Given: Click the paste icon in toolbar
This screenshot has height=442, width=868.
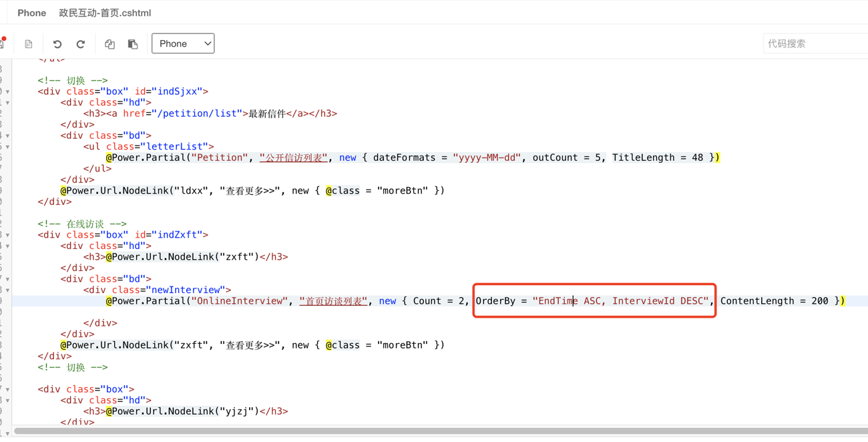Looking at the screenshot, I should 133,44.
